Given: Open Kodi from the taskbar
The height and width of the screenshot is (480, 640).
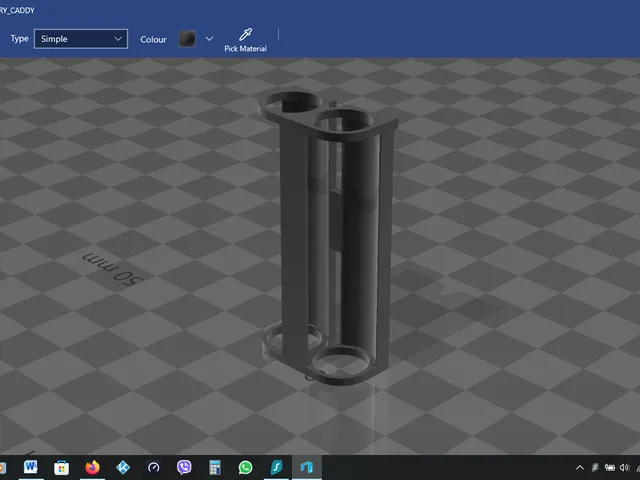Looking at the screenshot, I should click(123, 467).
